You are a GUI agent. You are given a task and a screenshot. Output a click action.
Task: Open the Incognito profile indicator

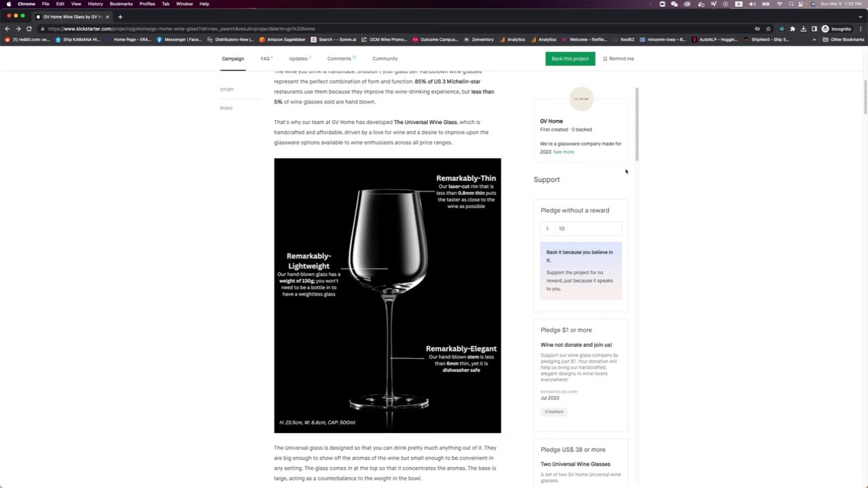tap(837, 28)
